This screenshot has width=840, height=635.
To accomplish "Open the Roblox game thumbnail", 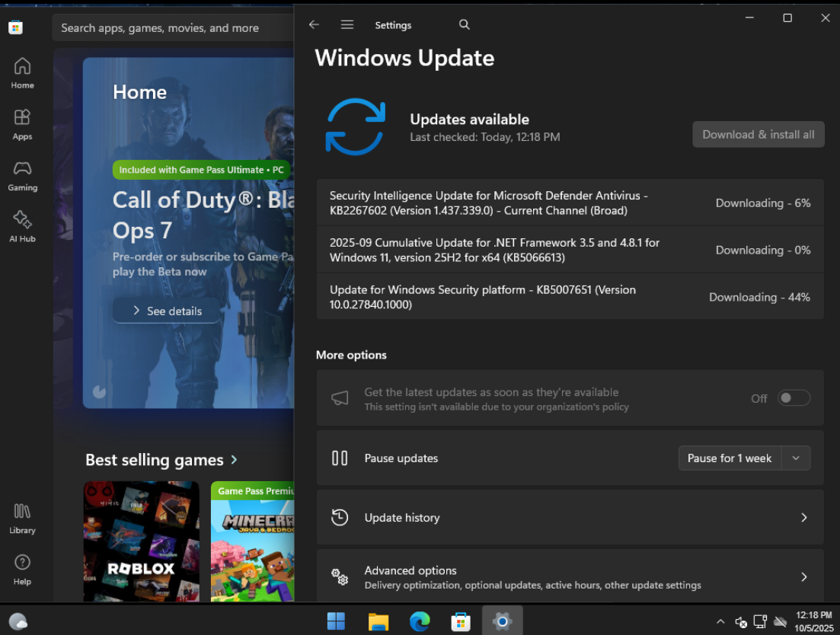I will tap(142, 541).
